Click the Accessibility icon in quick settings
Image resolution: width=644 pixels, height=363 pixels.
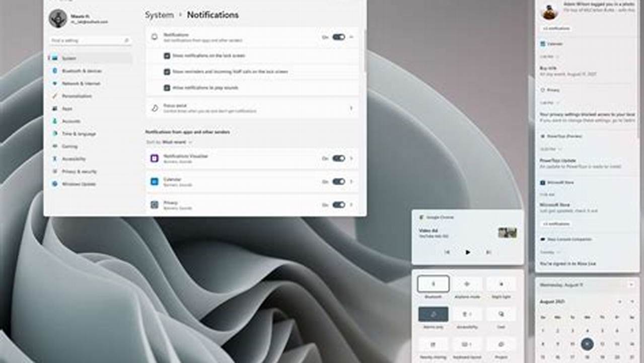coord(467,314)
